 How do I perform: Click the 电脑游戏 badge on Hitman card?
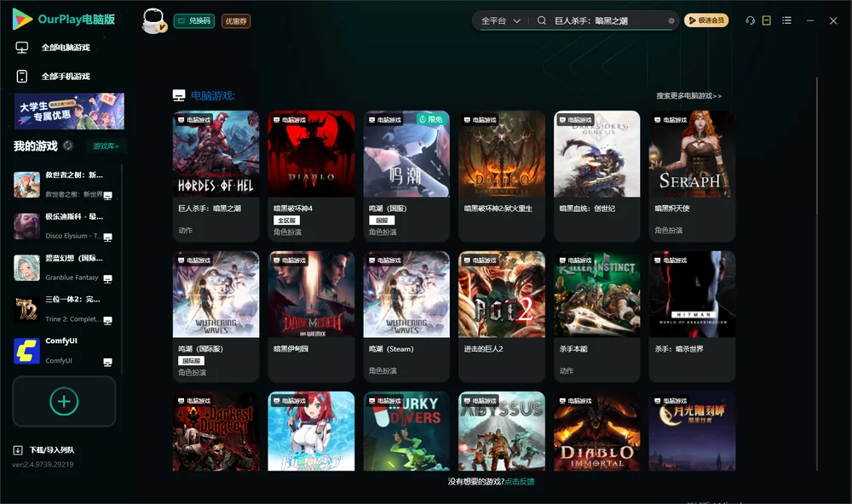[x=671, y=261]
